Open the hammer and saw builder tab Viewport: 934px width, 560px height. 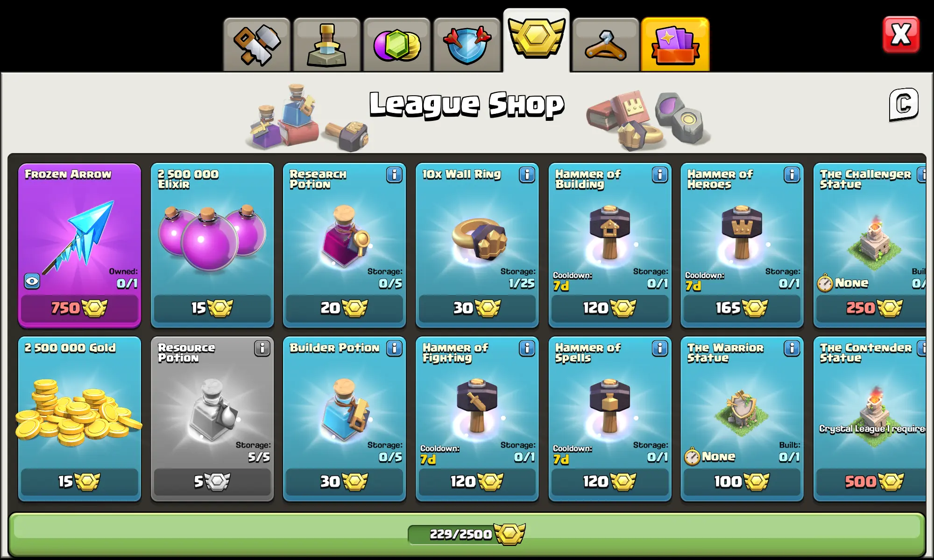coord(257,45)
